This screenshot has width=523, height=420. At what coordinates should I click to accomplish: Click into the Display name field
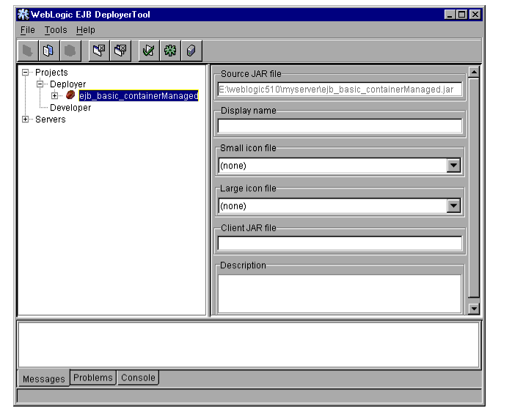(340, 126)
